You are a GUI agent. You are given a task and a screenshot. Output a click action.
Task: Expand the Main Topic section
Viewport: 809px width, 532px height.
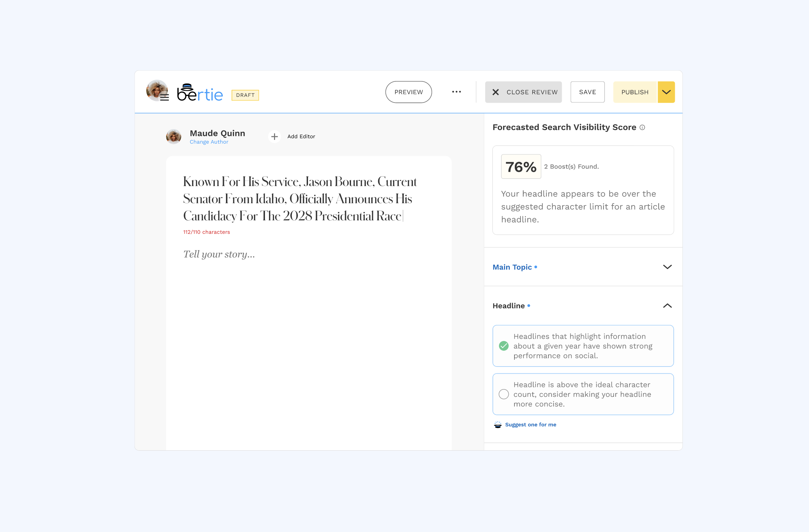pyautogui.click(x=667, y=267)
